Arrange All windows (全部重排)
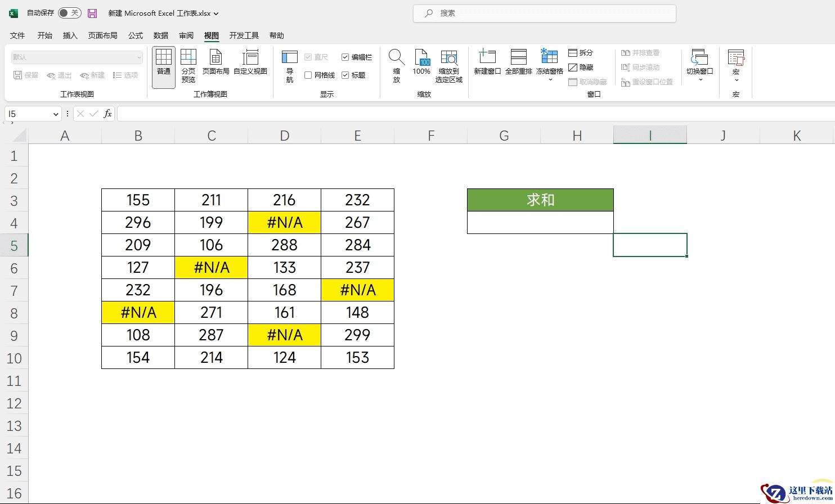 click(x=519, y=62)
